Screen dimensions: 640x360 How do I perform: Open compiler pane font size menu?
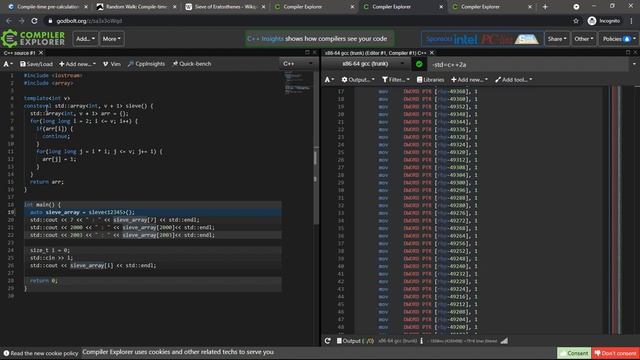[x=329, y=80]
